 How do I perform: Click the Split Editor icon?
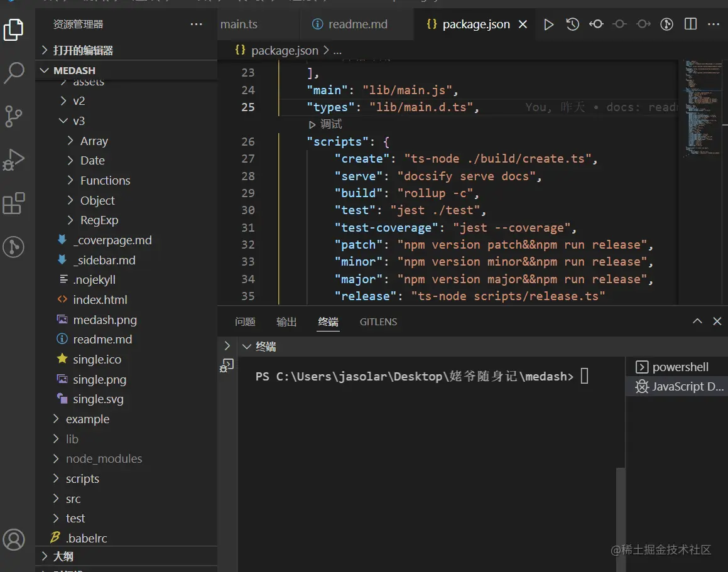[690, 24]
